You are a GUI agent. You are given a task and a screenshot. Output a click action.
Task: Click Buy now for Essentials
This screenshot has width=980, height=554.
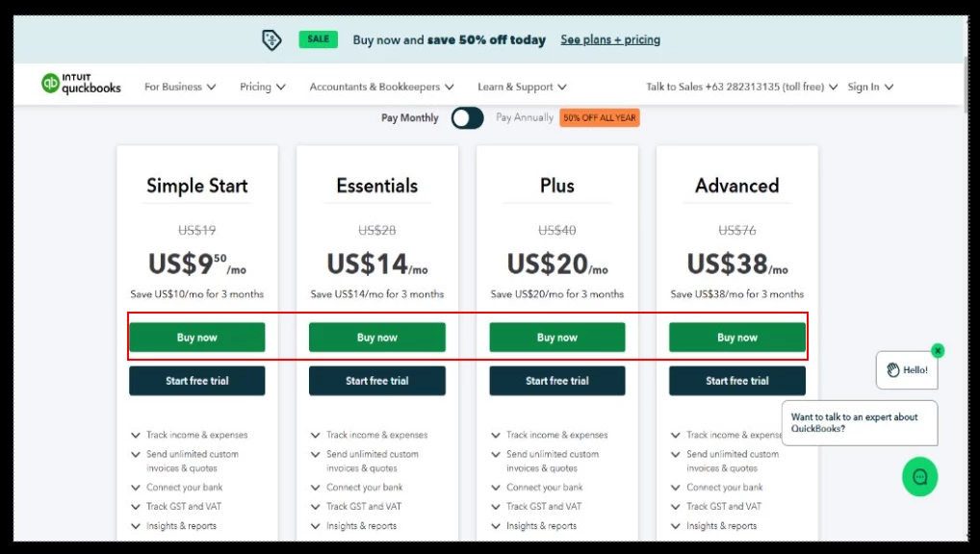(376, 338)
